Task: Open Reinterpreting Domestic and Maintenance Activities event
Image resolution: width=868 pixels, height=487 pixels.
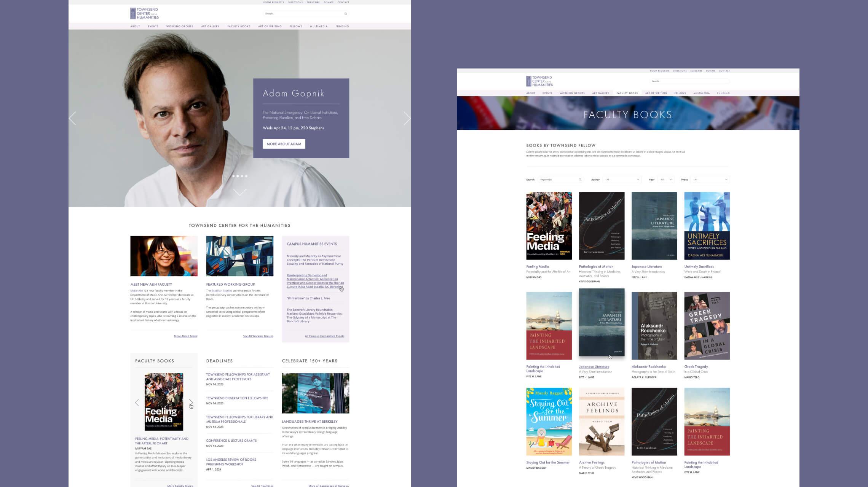Action: pyautogui.click(x=315, y=281)
